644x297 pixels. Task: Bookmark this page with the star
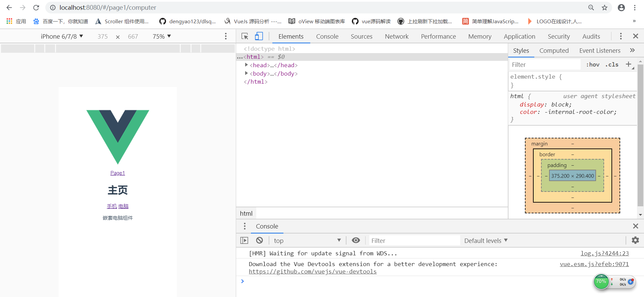[604, 7]
